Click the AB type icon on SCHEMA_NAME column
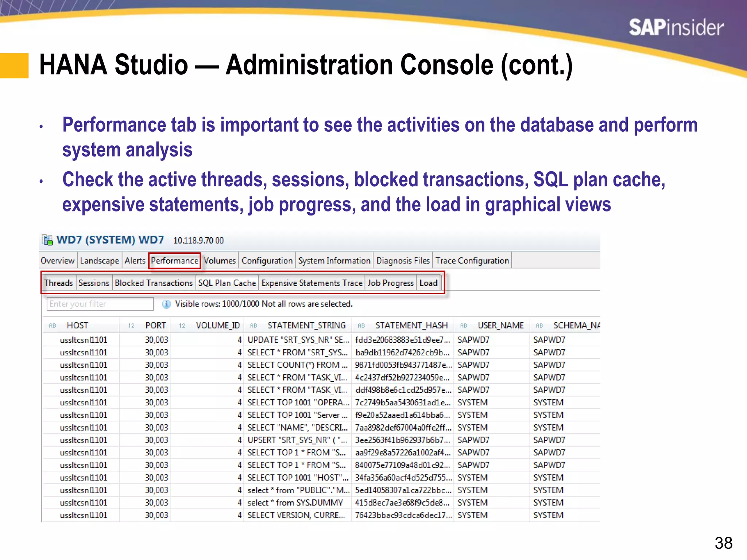The height and width of the screenshot is (560, 747). tap(539, 326)
